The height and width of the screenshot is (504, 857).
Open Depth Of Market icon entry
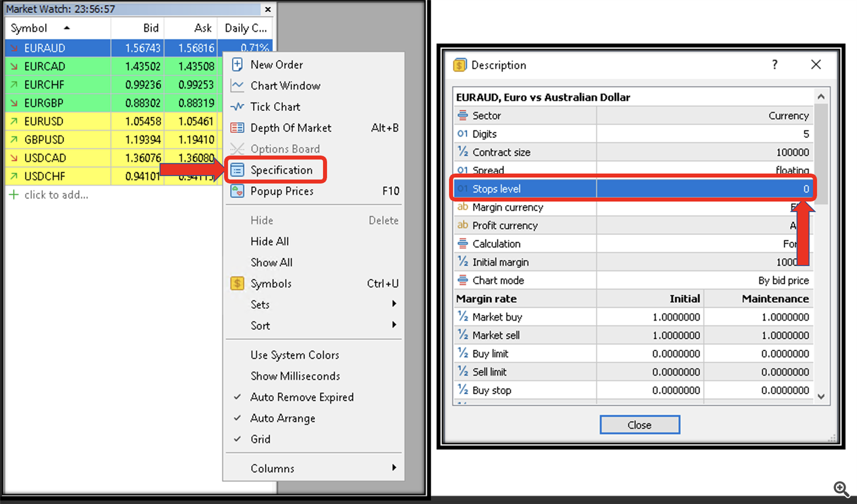[x=237, y=128]
